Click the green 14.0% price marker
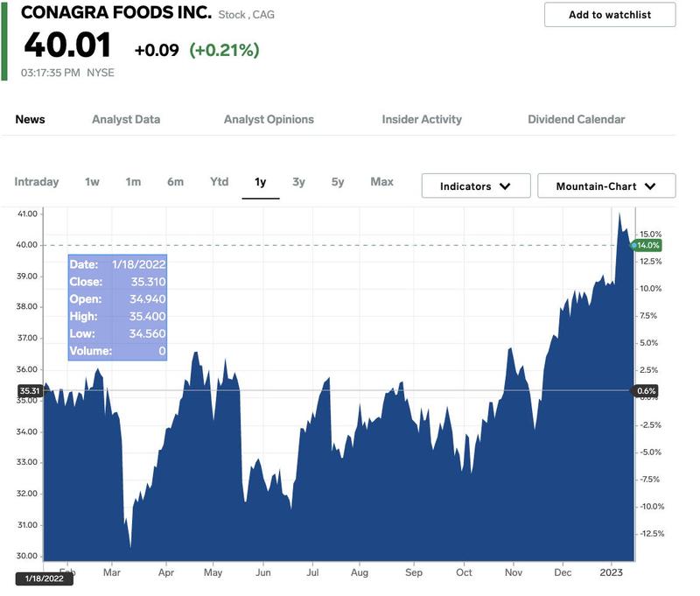This screenshot has width=700, height=596. coord(647,245)
